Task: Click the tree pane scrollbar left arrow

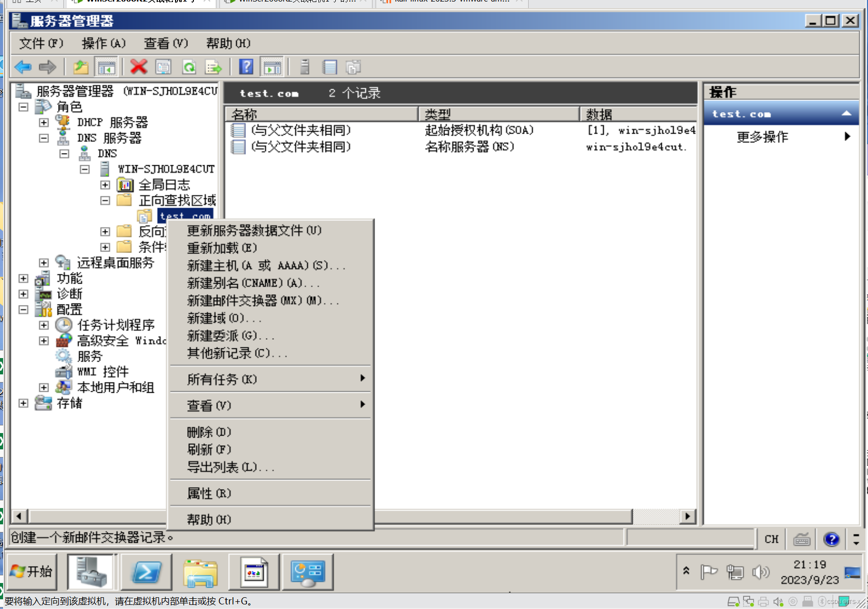Action: pos(19,516)
